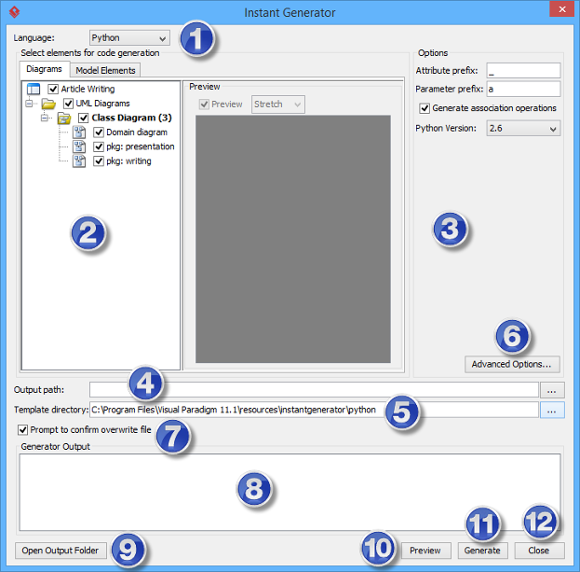This screenshot has height=572, width=580.
Task: Toggle the Preview checkbox in preview pane
Action: click(x=204, y=104)
